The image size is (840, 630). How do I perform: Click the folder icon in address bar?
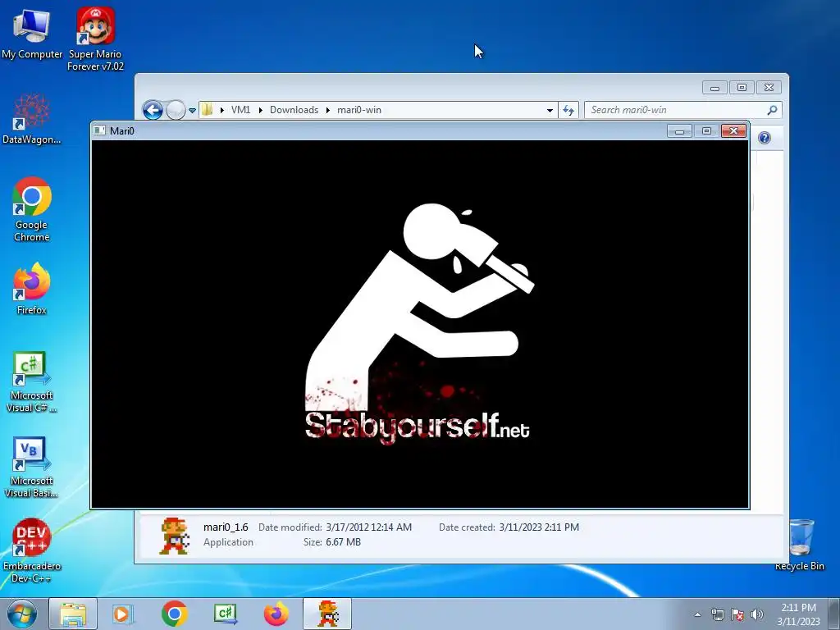(x=208, y=110)
